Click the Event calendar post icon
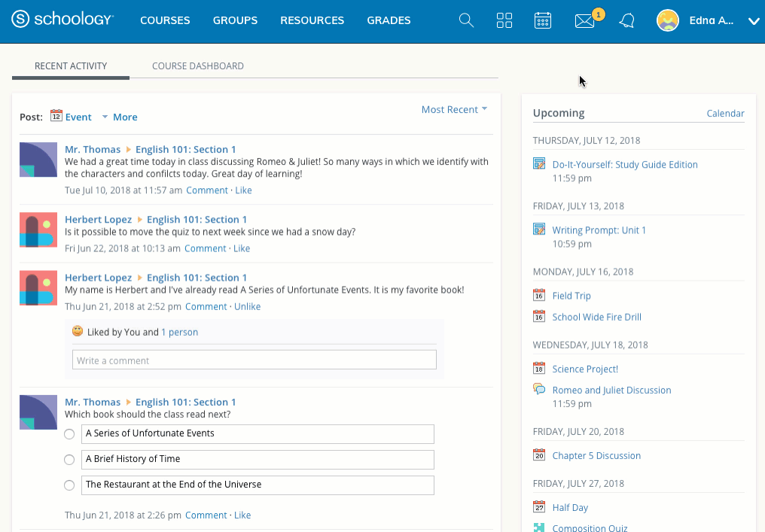This screenshot has width=765, height=532. pos(56,116)
